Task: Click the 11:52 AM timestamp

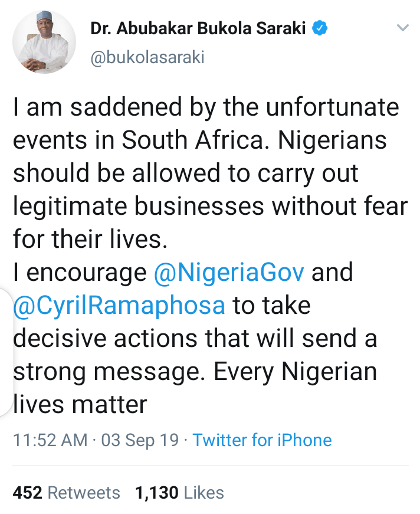Action: (50, 440)
